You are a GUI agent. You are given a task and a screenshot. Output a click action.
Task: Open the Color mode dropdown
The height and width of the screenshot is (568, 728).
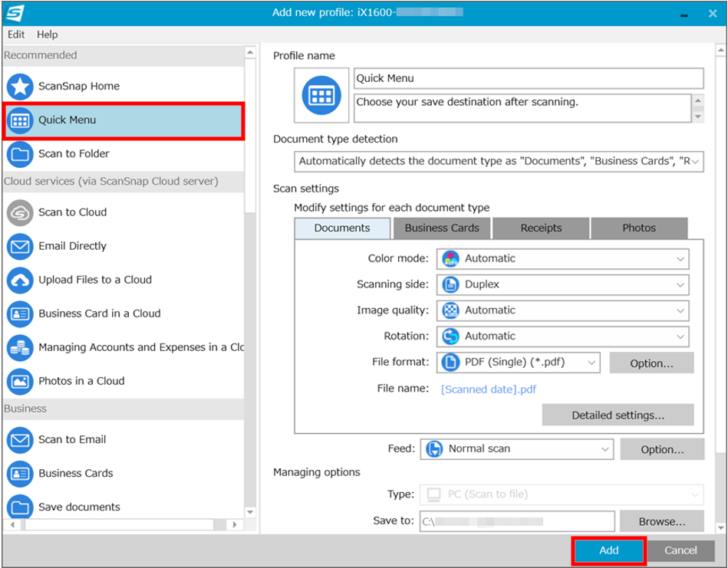click(x=563, y=259)
